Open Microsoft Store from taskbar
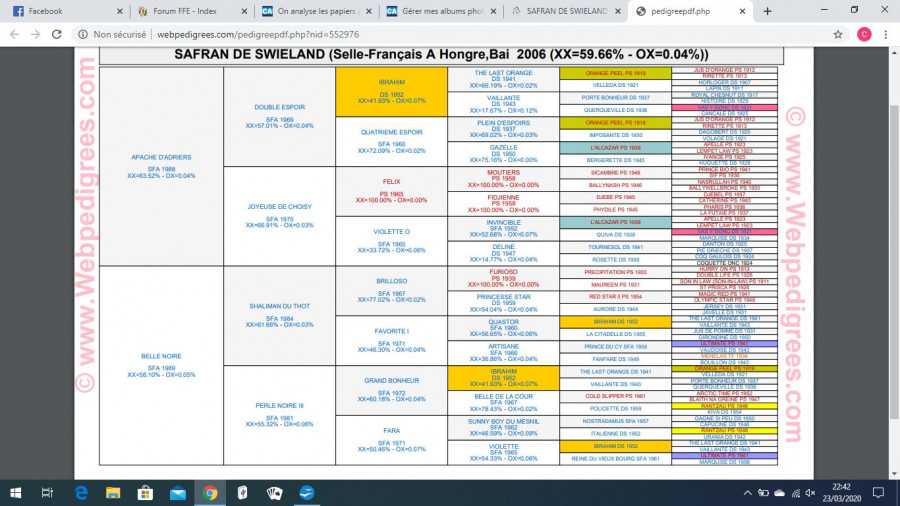 click(145, 493)
